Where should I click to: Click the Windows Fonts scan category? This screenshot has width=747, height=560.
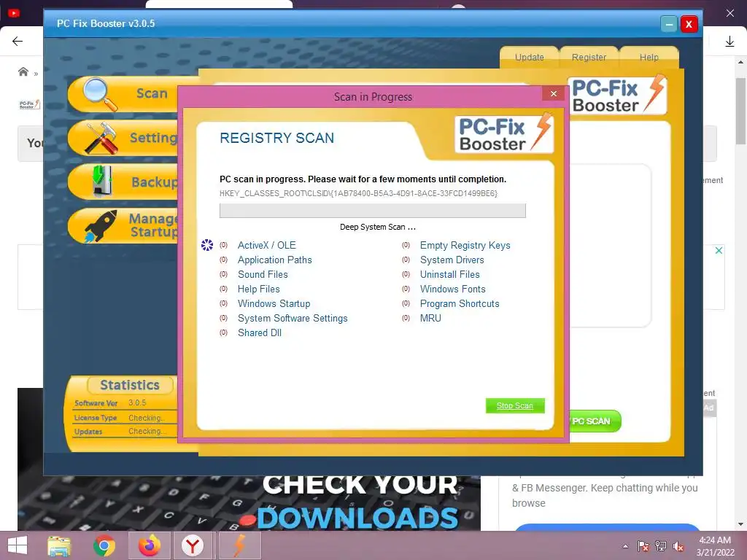pos(452,289)
